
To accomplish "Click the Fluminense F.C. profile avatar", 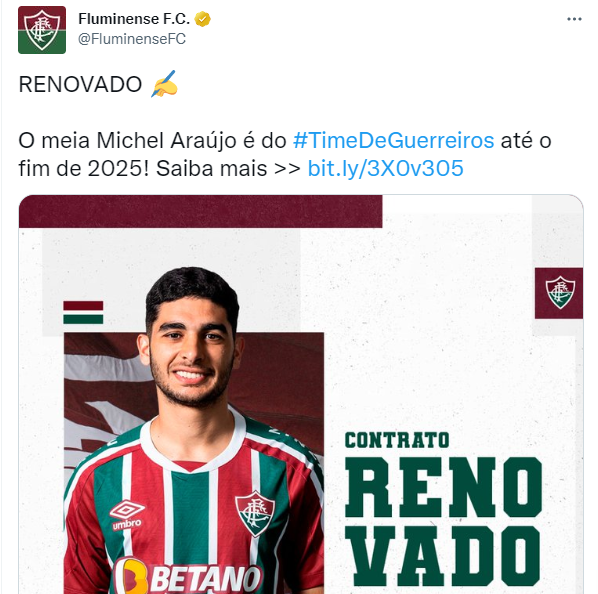I will (42, 30).
